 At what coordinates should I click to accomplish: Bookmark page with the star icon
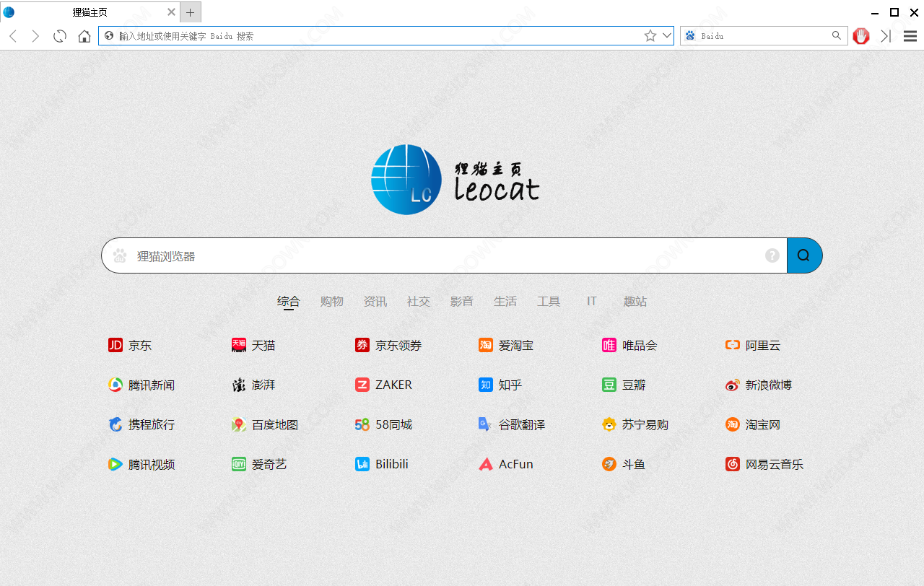pos(650,35)
